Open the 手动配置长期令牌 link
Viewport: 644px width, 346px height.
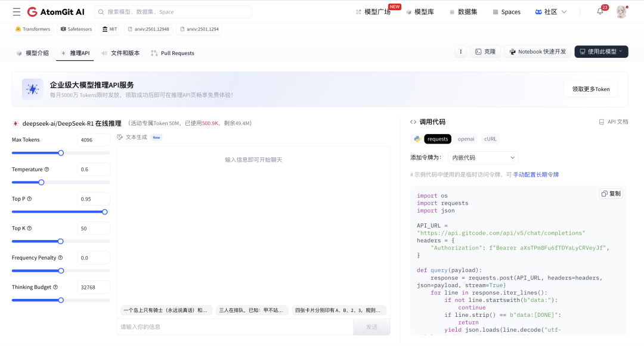[535, 174]
